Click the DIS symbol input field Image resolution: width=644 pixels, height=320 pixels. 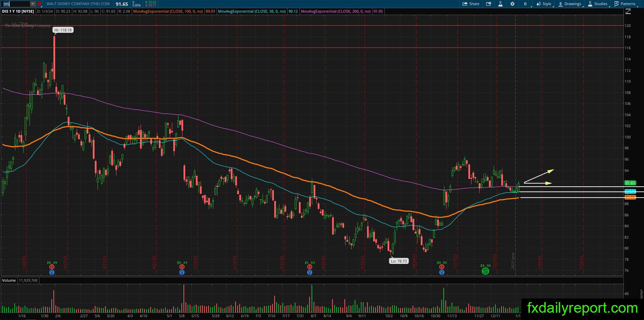point(16,4)
